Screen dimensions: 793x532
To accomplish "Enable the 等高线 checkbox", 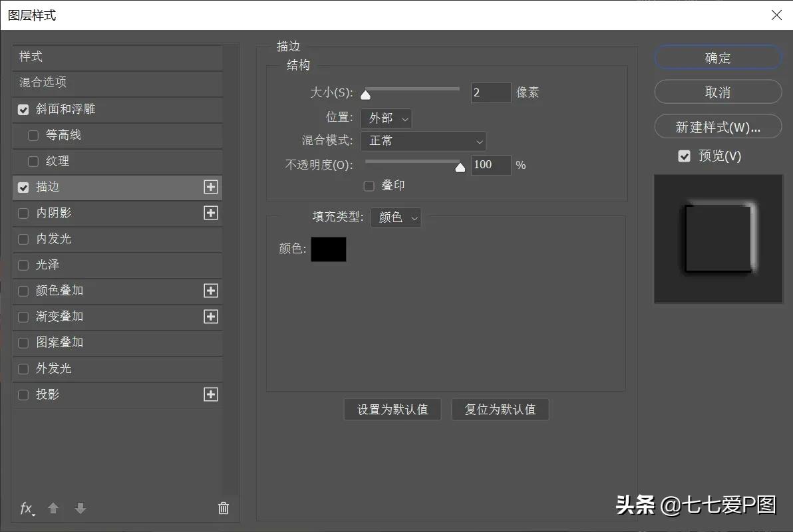I will pos(33,136).
